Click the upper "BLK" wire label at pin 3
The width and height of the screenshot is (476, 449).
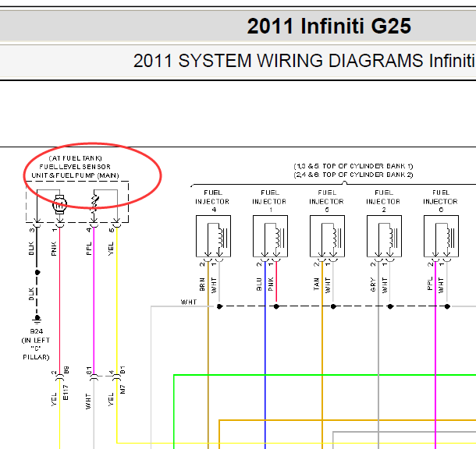[31, 249]
